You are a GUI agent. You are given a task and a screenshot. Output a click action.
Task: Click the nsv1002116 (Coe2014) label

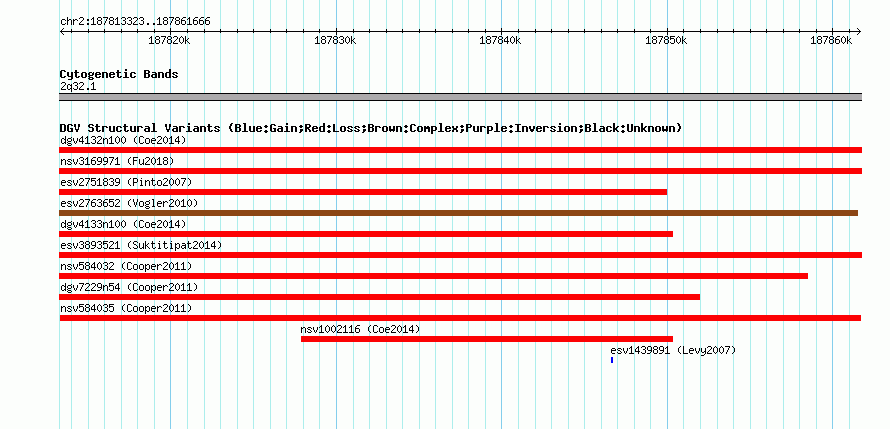click(x=360, y=329)
